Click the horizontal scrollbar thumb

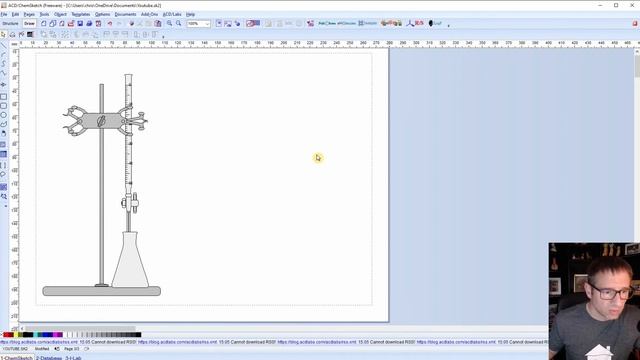pyautogui.click(x=80, y=328)
